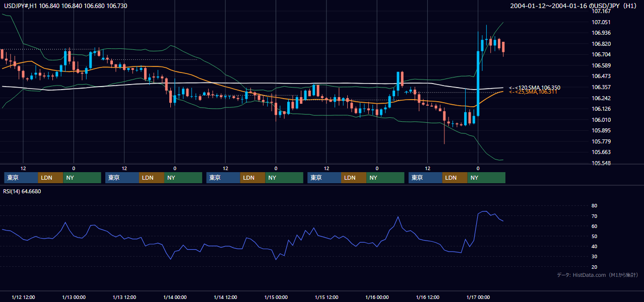Click the 1/12 12:00 time axis label
The height and width of the screenshot is (302, 644).
(23, 297)
